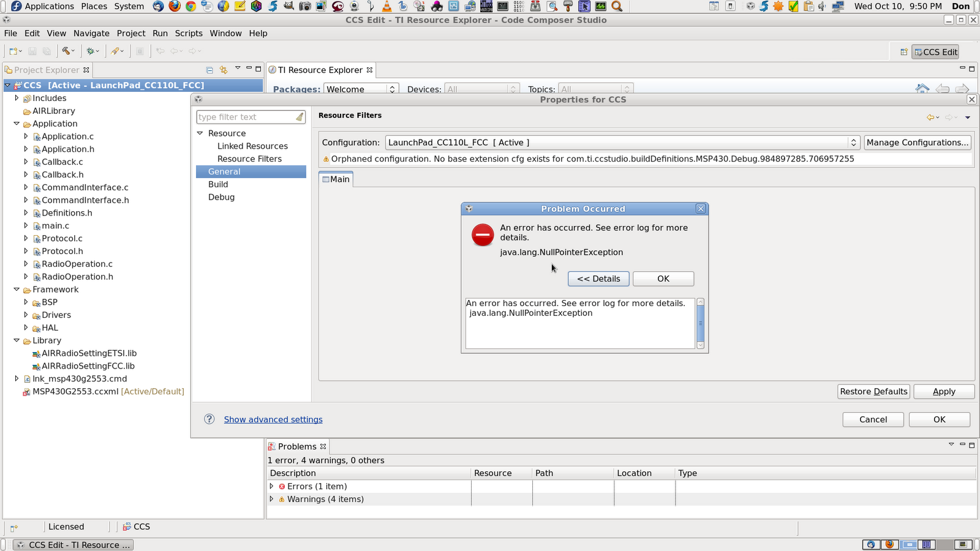
Task: Click the error details scrollbar thumb
Action: (x=701, y=324)
